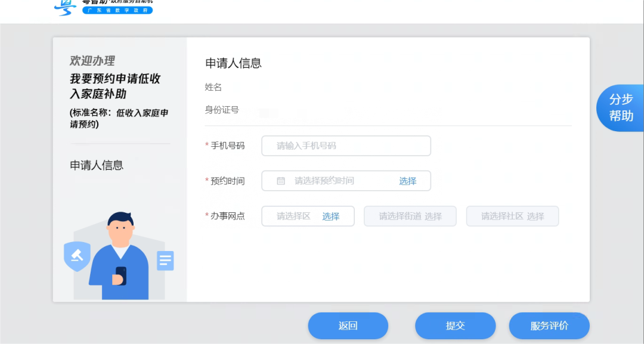Click the blue document icon beside the figure
This screenshot has width=644, height=344.
point(165,260)
